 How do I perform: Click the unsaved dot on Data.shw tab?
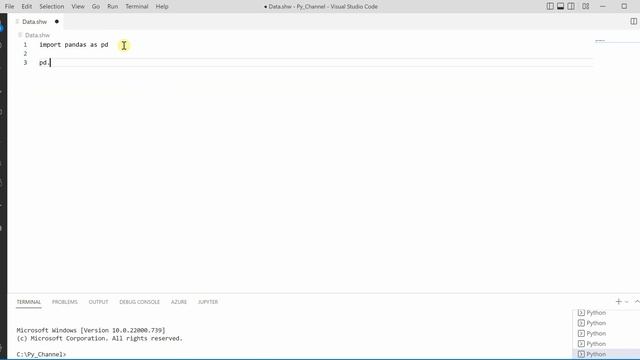(x=57, y=22)
